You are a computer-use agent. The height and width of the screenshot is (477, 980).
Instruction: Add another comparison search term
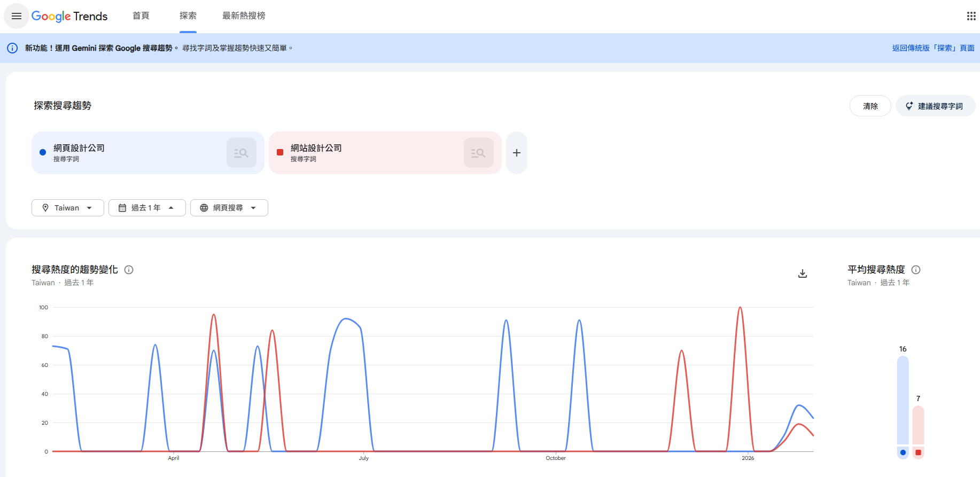coord(517,153)
